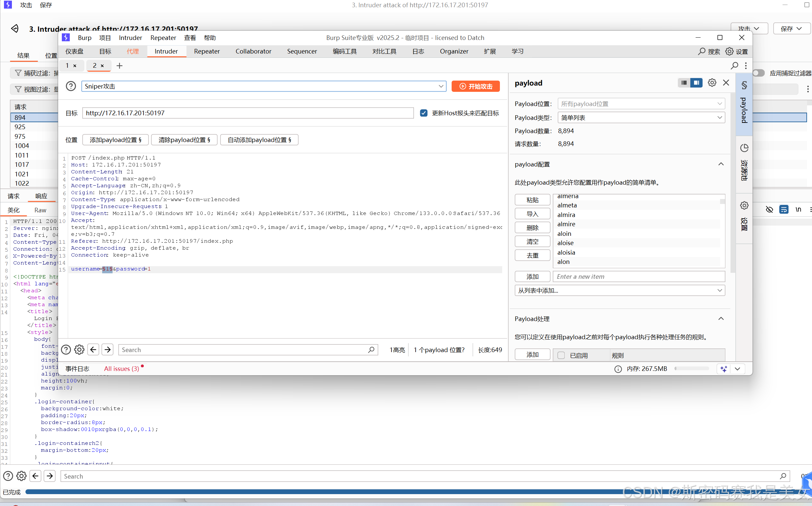Switch to the Repeater tab

pos(207,51)
